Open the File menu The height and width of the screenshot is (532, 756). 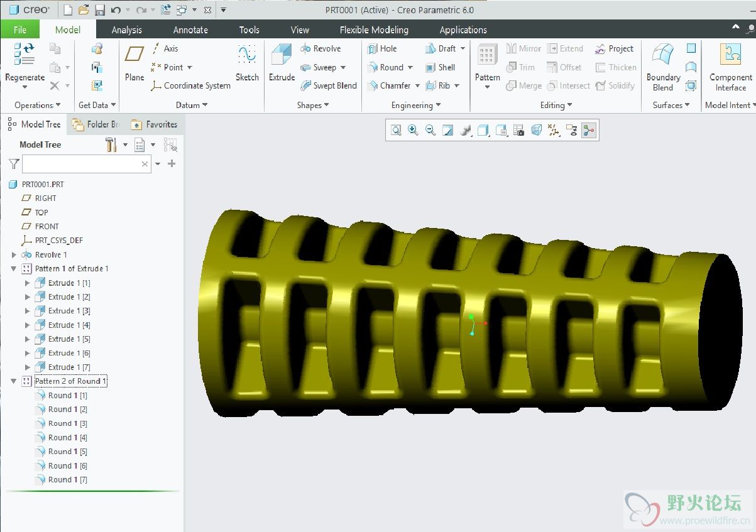pyautogui.click(x=19, y=30)
